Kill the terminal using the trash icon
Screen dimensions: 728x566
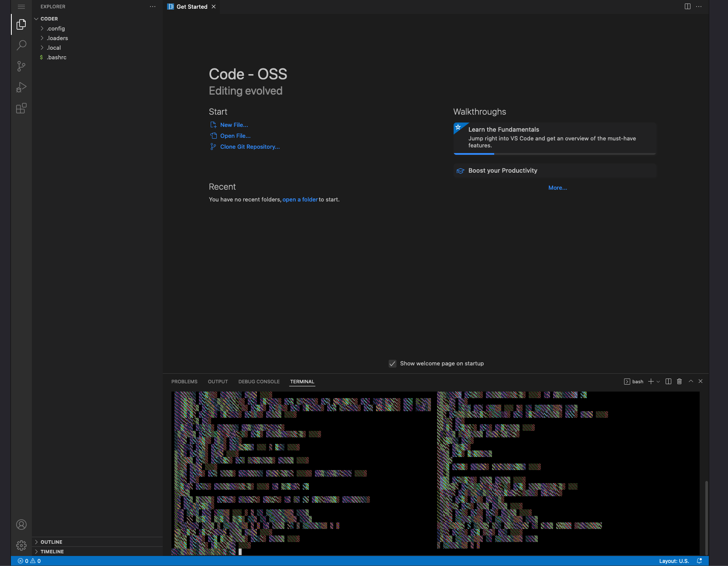(679, 381)
